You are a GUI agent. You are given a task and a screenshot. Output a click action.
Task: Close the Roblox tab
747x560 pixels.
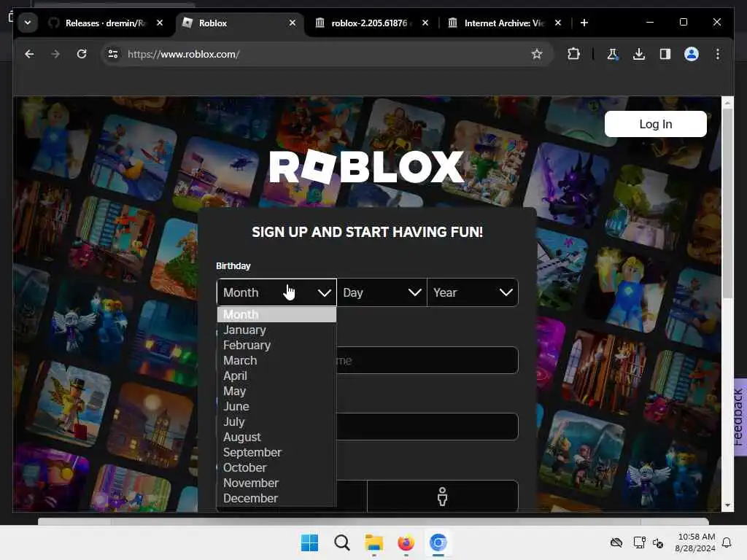click(292, 23)
